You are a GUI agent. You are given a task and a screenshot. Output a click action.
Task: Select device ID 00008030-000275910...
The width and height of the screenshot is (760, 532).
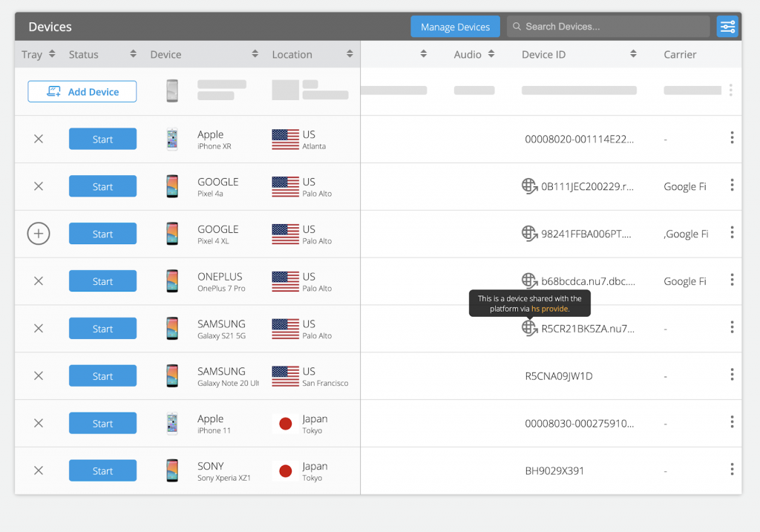pyautogui.click(x=579, y=424)
